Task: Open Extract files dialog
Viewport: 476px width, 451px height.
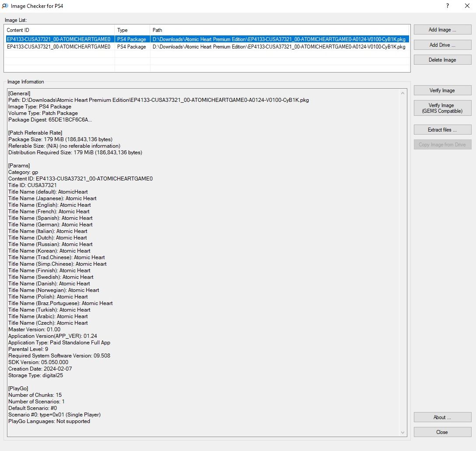Action: click(x=442, y=130)
